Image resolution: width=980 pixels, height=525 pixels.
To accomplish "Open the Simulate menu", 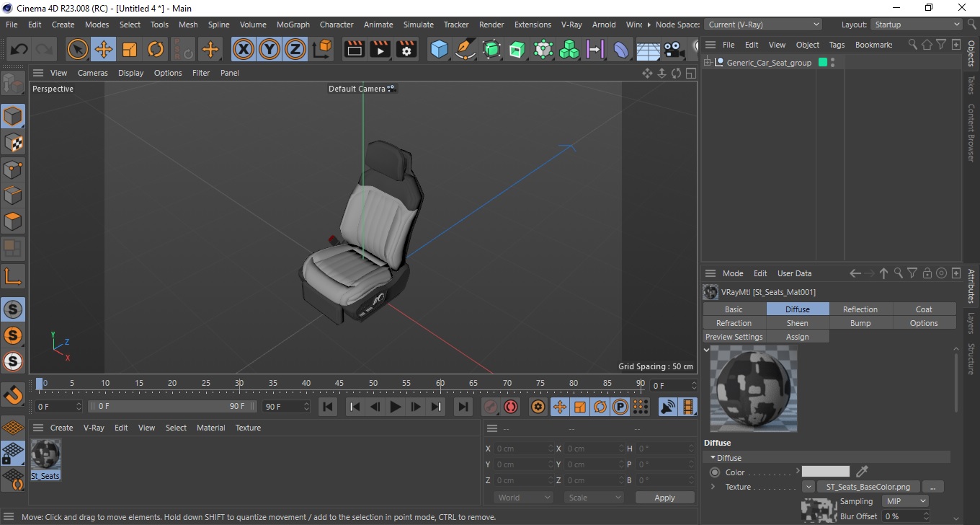I will [419, 25].
